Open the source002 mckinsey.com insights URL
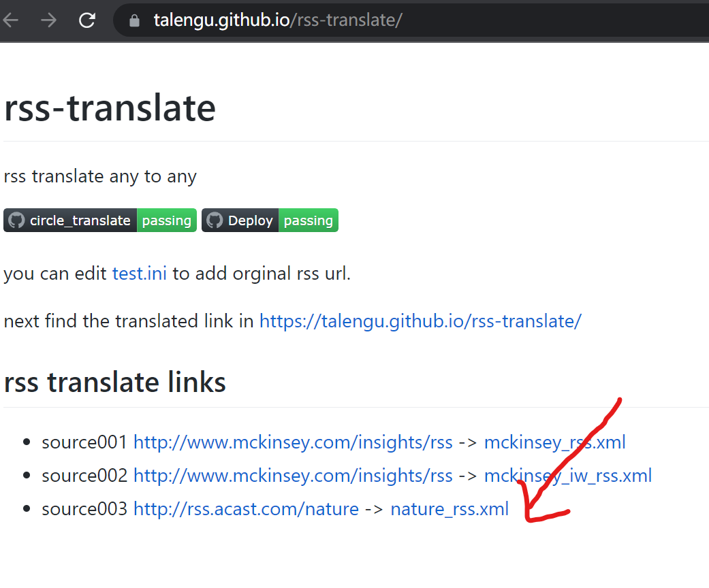 [293, 476]
